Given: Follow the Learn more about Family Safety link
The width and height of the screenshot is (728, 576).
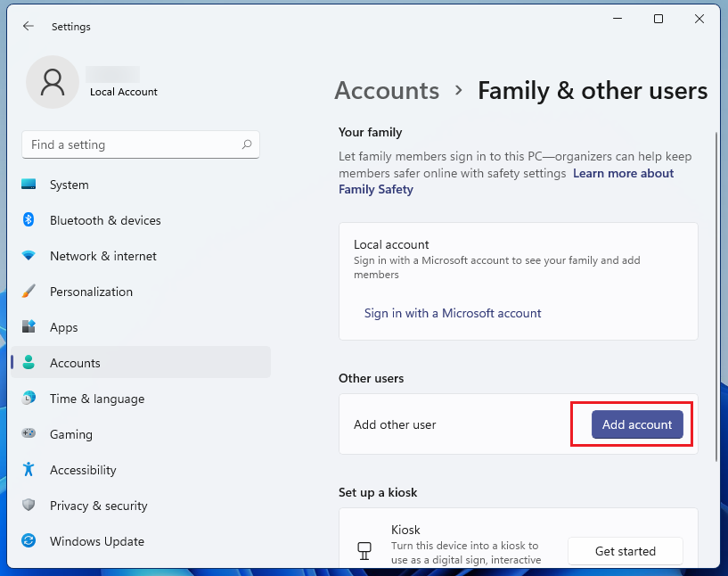Looking at the screenshot, I should [x=506, y=181].
